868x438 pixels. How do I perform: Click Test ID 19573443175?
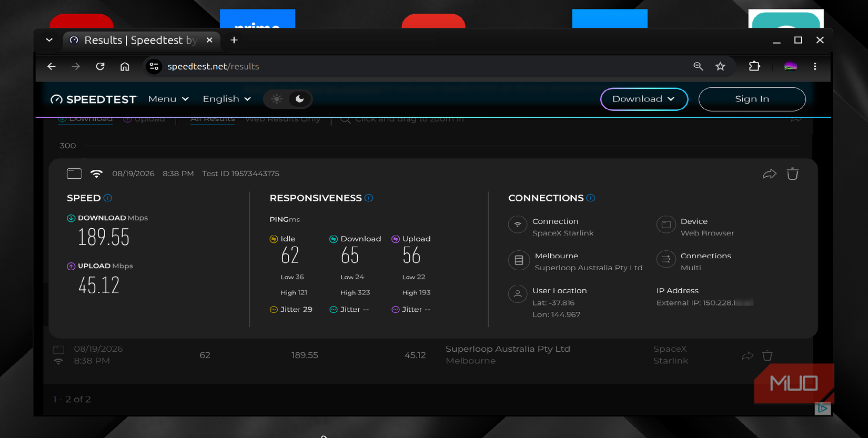click(240, 174)
